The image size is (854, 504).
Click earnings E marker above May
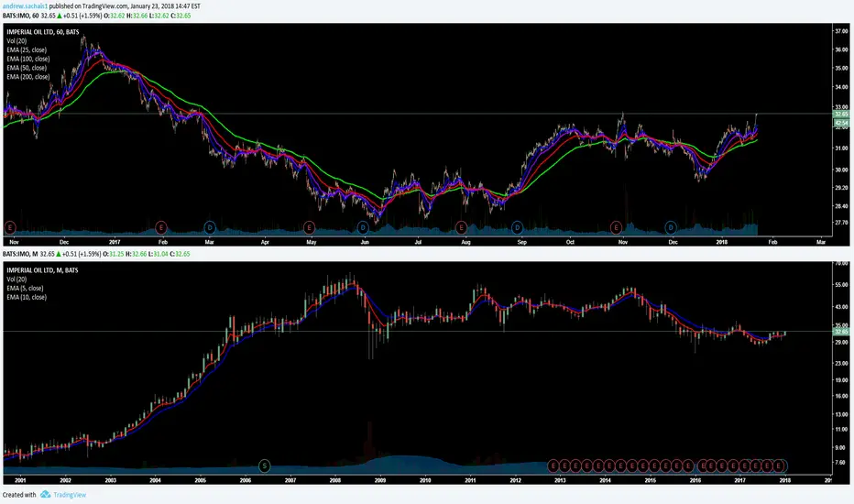click(309, 226)
